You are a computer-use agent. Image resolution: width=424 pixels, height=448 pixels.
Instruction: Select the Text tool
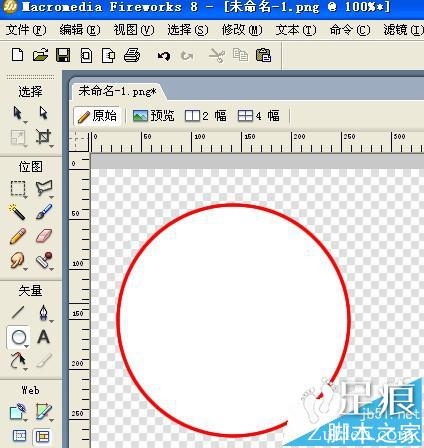click(x=44, y=337)
